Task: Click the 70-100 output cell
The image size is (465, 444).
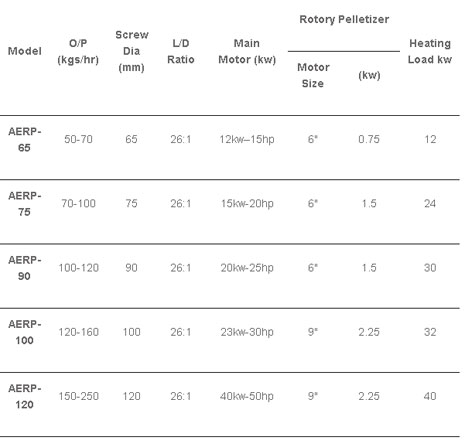Action: point(78,204)
